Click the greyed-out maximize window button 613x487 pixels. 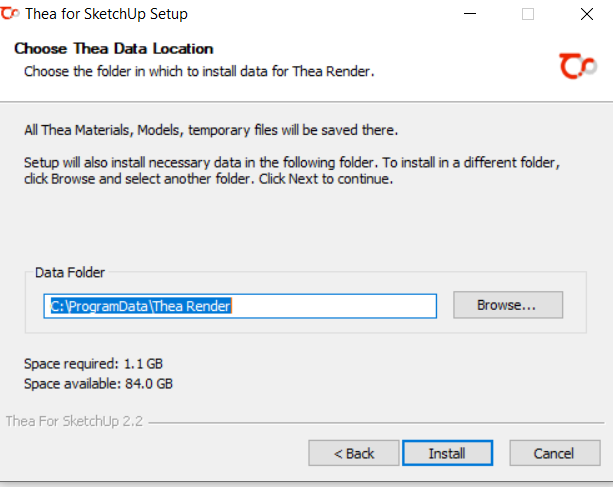coord(528,14)
